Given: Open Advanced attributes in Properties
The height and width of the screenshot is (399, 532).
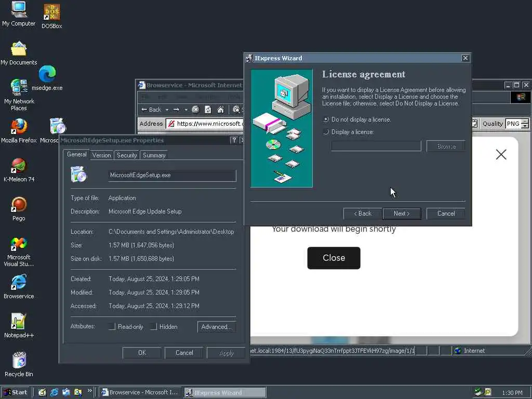Looking at the screenshot, I should (217, 327).
